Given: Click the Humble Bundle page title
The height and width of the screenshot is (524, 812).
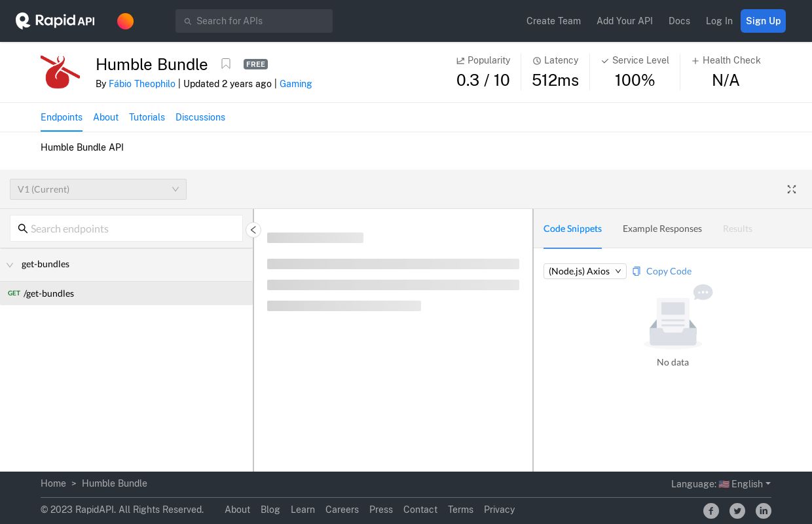Looking at the screenshot, I should [152, 64].
